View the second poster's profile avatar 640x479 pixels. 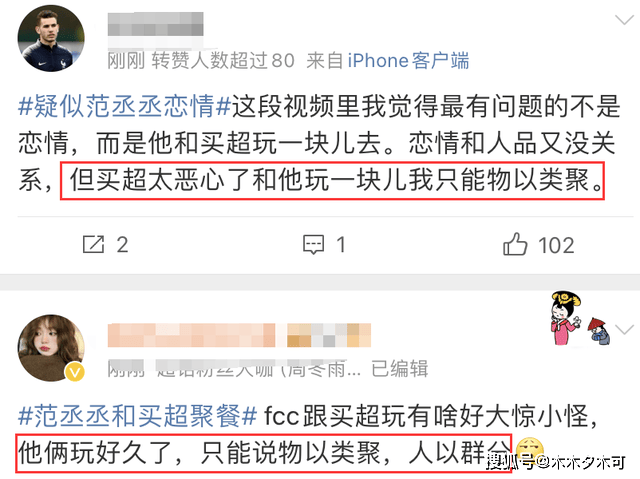51,348
